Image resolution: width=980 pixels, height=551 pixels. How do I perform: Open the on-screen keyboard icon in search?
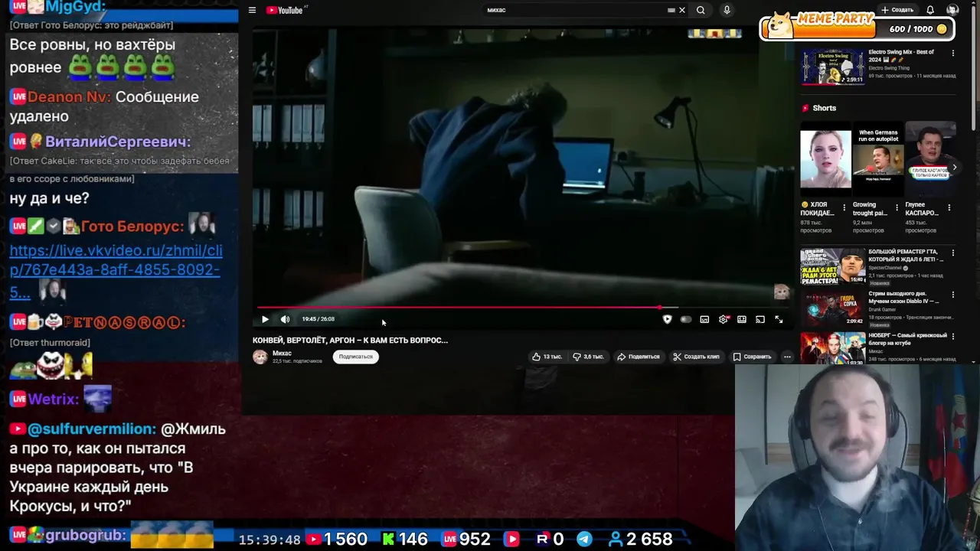click(671, 10)
